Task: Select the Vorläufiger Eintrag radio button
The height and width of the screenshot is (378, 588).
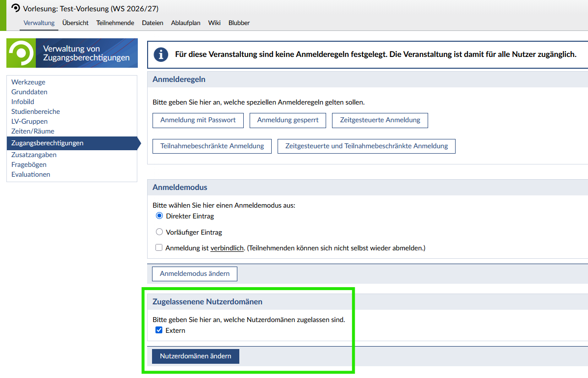Action: tap(159, 232)
